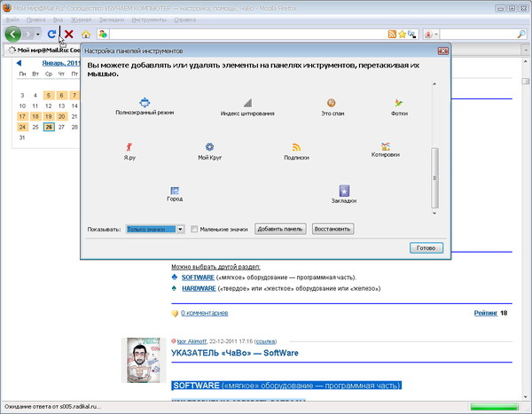The height and width of the screenshot is (414, 532).
Task: Click the search engine icon in search box
Action: tap(428, 35)
